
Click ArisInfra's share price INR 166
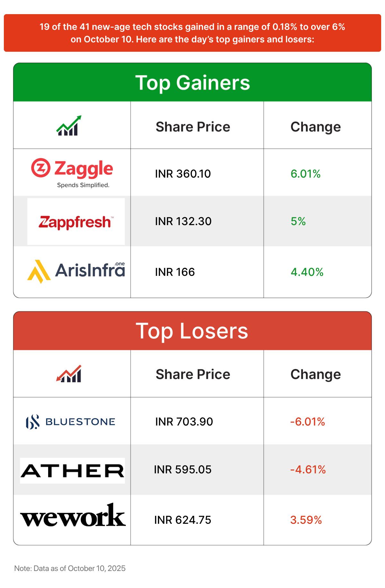point(175,272)
